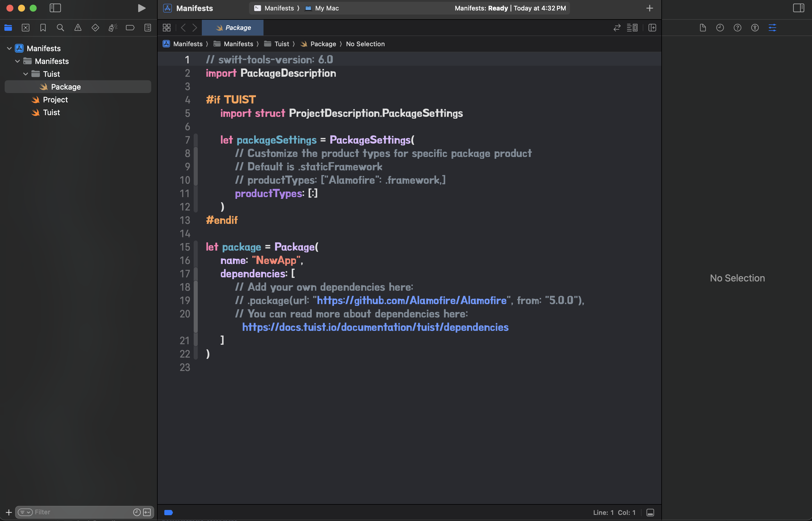The width and height of the screenshot is (812, 521).
Task: Toggle the debug area panel
Action: [650, 513]
